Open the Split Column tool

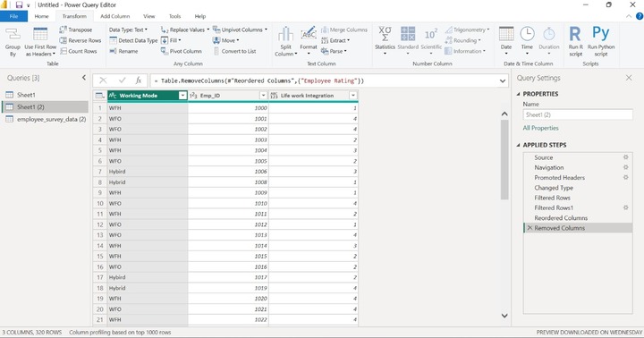286,41
